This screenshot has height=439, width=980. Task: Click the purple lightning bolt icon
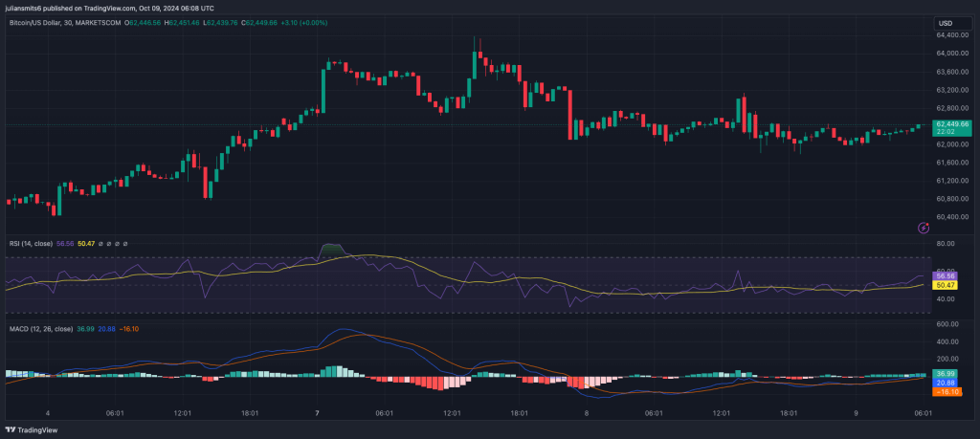point(923,228)
